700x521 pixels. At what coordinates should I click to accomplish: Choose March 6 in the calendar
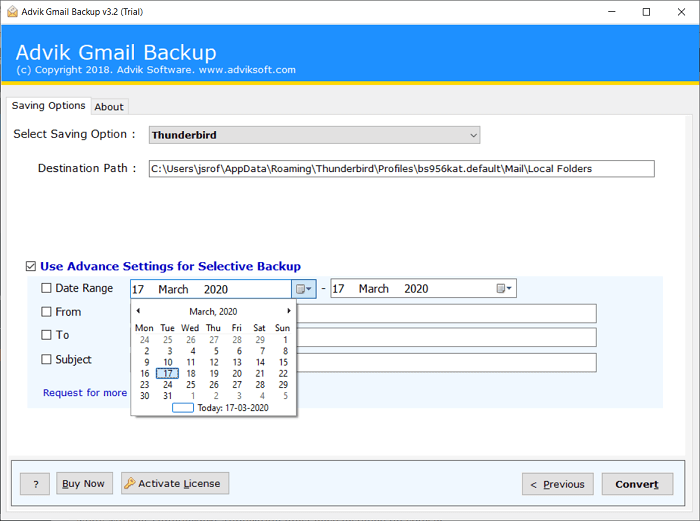click(239, 351)
